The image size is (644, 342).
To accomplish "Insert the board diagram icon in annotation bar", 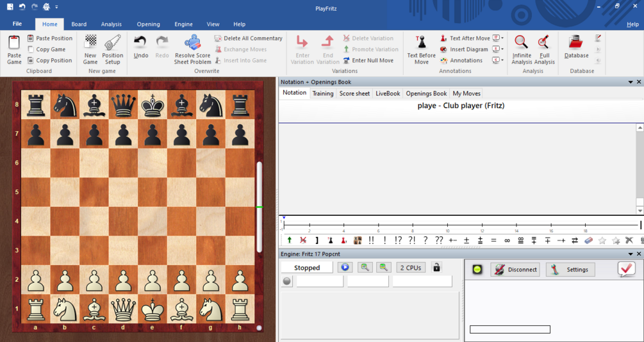I will (358, 241).
